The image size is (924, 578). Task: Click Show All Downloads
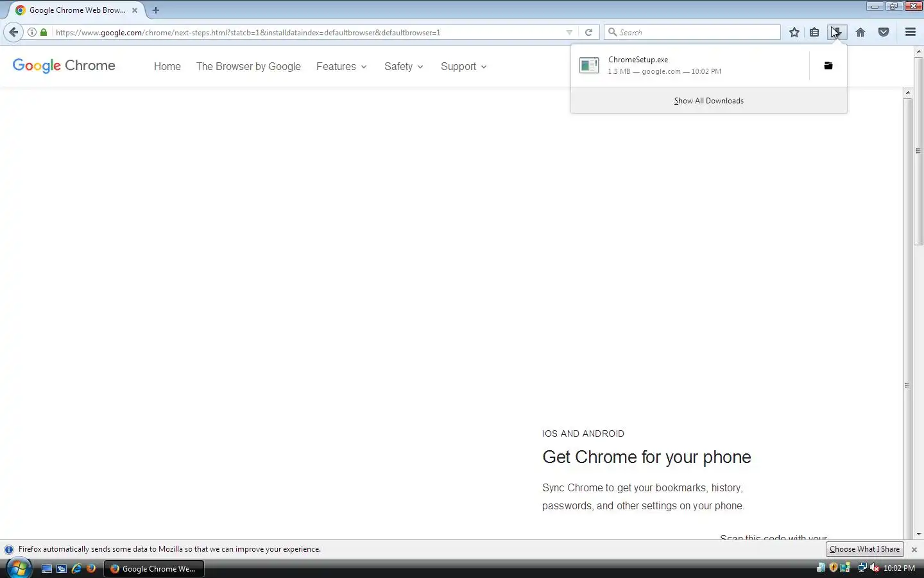coord(708,101)
